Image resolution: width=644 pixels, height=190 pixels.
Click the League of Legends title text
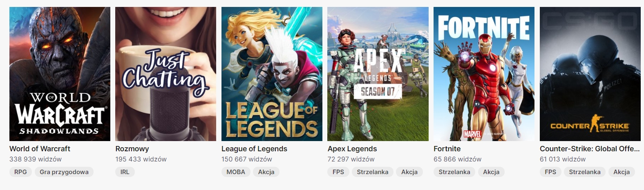coord(254,149)
